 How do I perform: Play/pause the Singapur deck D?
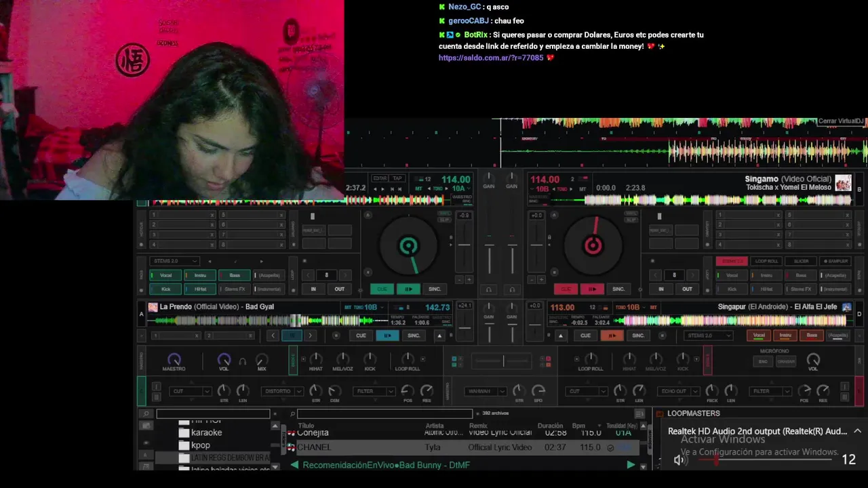coord(612,335)
